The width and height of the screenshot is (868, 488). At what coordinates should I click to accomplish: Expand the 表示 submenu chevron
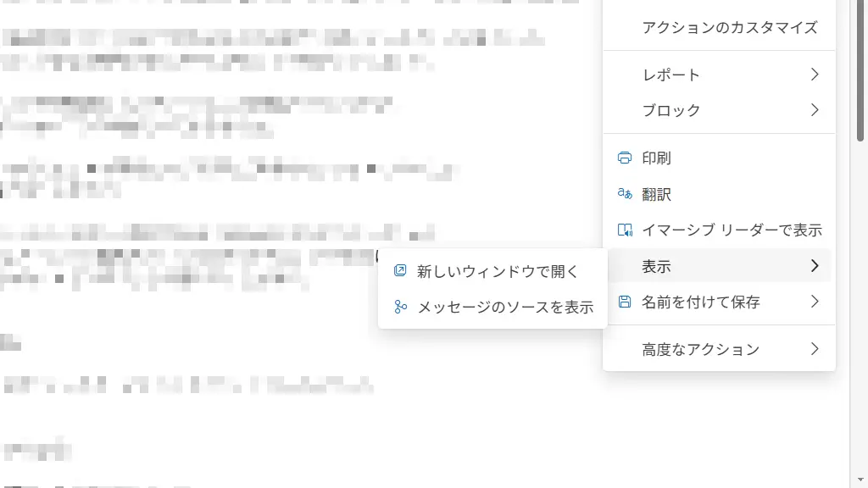pyautogui.click(x=815, y=265)
